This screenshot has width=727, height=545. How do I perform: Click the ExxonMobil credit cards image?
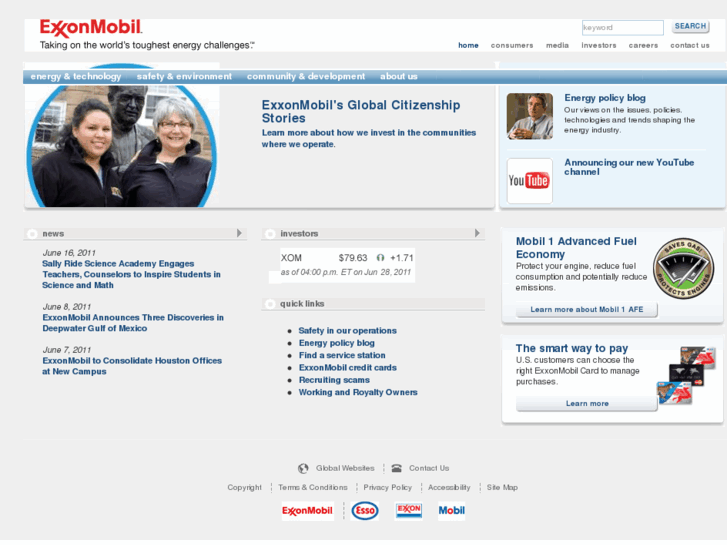[686, 376]
